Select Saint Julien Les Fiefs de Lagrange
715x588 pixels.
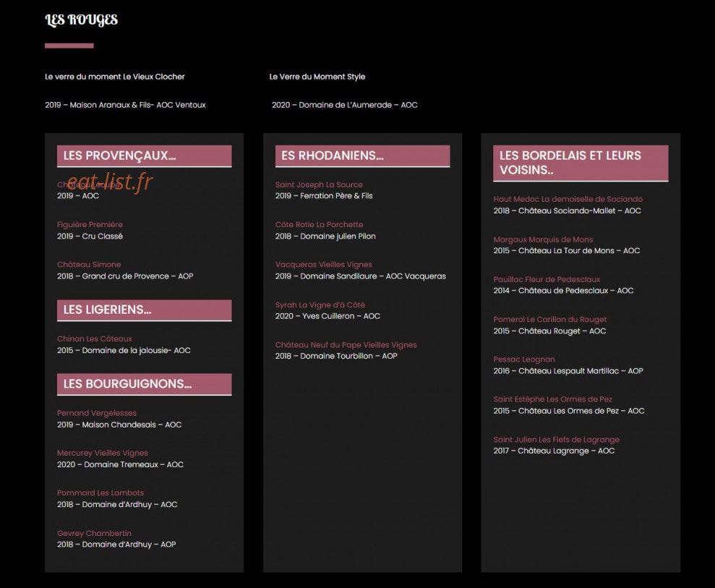(x=557, y=440)
